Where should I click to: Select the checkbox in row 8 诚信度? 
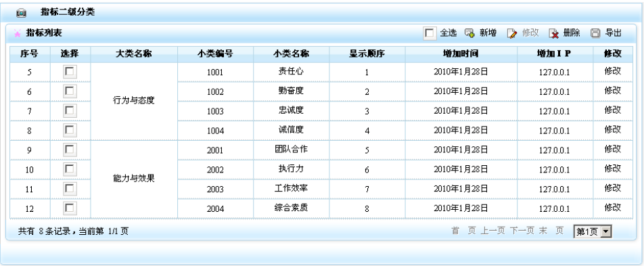pyautogui.click(x=70, y=131)
